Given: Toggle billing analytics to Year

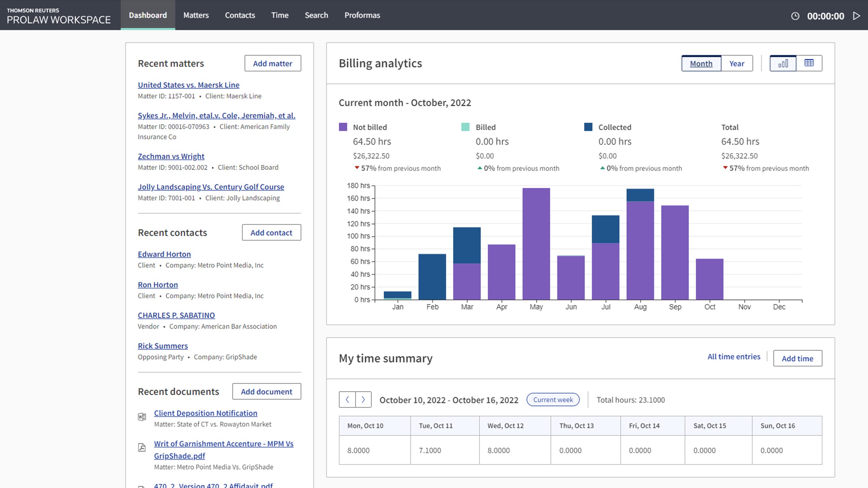Looking at the screenshot, I should (x=736, y=64).
